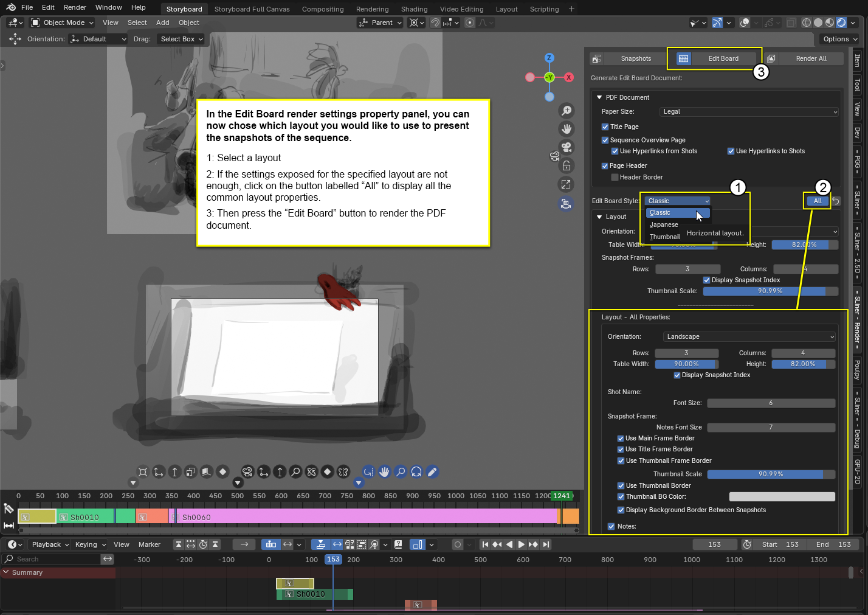Collapse the PDF Document section
This screenshot has height=615, width=868.
click(599, 97)
